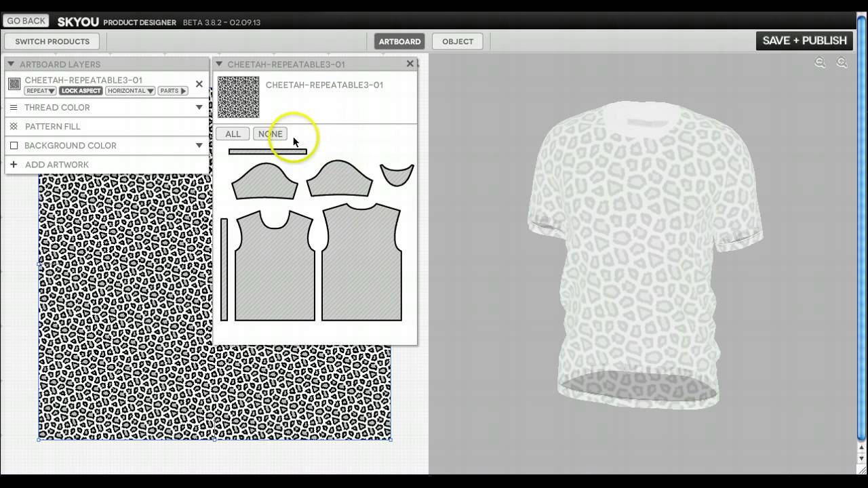Expand Background Color options arrow
Viewport: 868px width, 488px height.
[x=199, y=145]
